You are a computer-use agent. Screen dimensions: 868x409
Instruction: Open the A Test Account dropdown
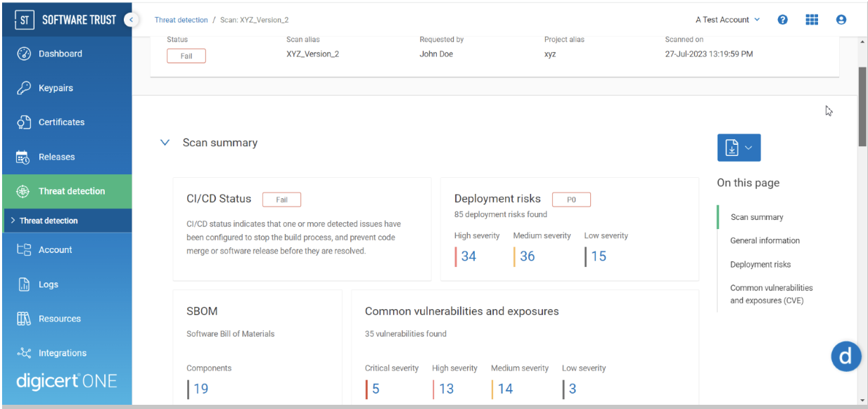(x=727, y=20)
